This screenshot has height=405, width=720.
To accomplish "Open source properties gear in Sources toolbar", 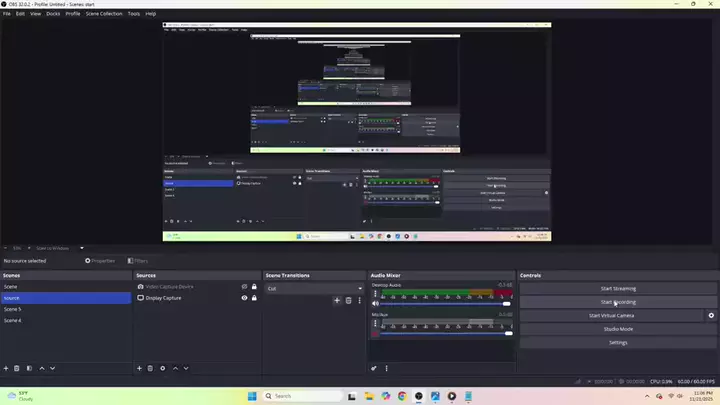I will pos(163,368).
